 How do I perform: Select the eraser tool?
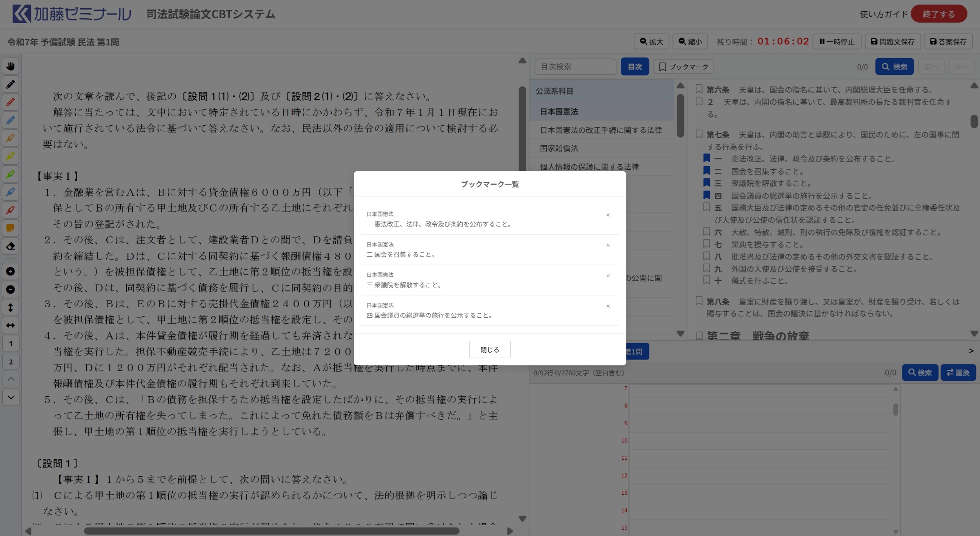coord(10,246)
